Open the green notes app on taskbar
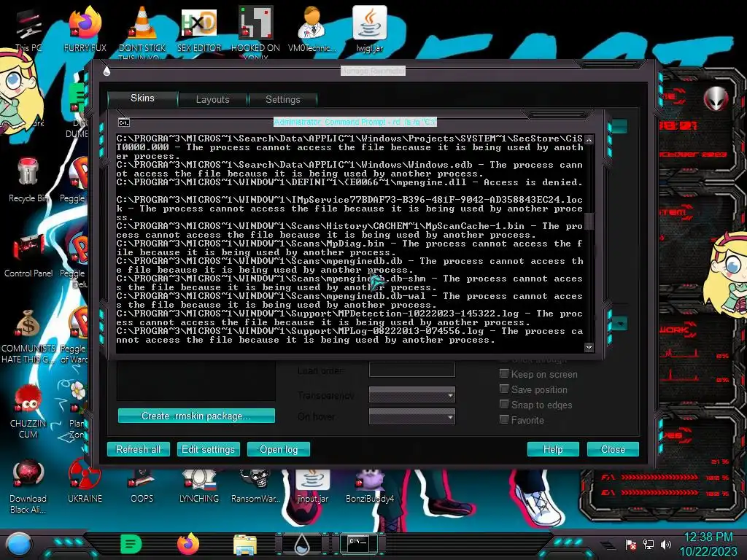The image size is (747, 560). 131,544
